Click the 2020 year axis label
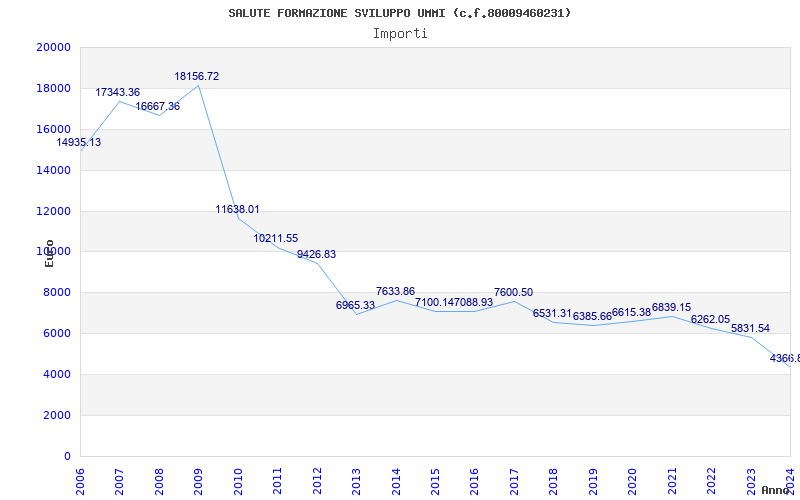The image size is (800, 500). [x=633, y=482]
